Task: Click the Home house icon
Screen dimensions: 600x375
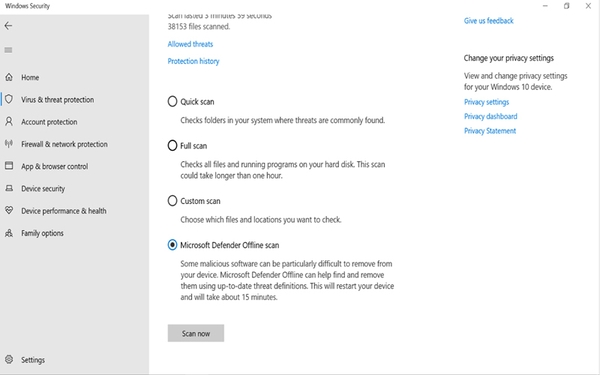Action: point(9,77)
